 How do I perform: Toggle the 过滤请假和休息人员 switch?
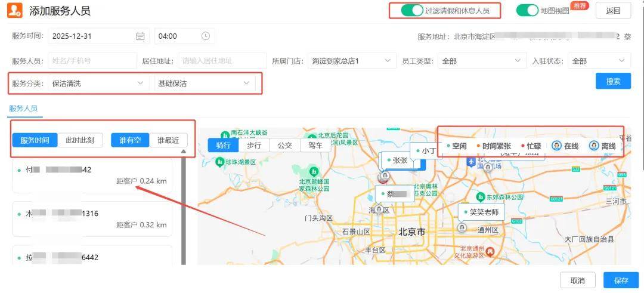pyautogui.click(x=412, y=10)
